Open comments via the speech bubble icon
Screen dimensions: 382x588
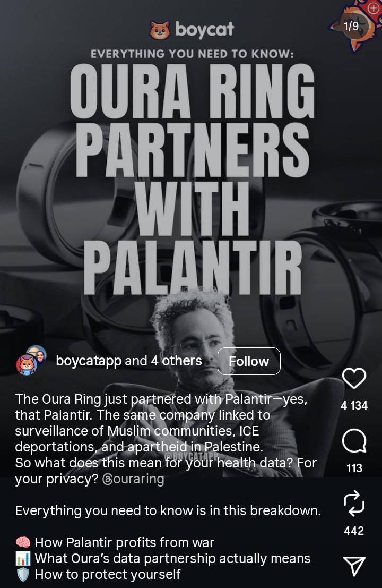coord(354,441)
